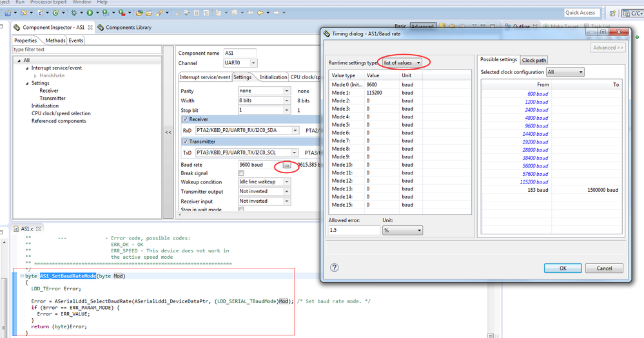Image resolution: width=644 pixels, height=338 pixels.
Task: Switch to the Components Library tab
Action: [x=125, y=28]
